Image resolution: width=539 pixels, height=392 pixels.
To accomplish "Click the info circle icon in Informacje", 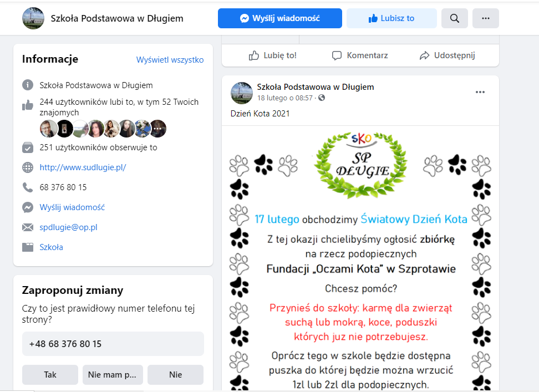I will tap(28, 85).
